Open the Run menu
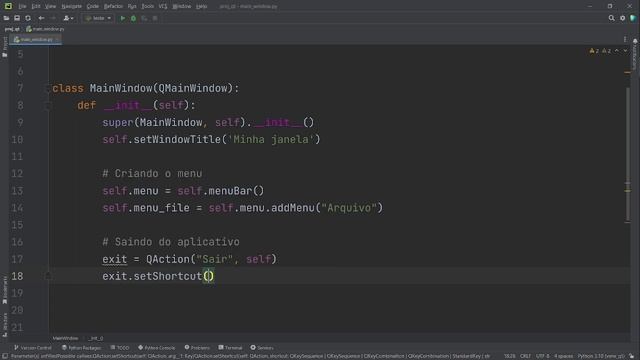640x360 pixels. 132,7
